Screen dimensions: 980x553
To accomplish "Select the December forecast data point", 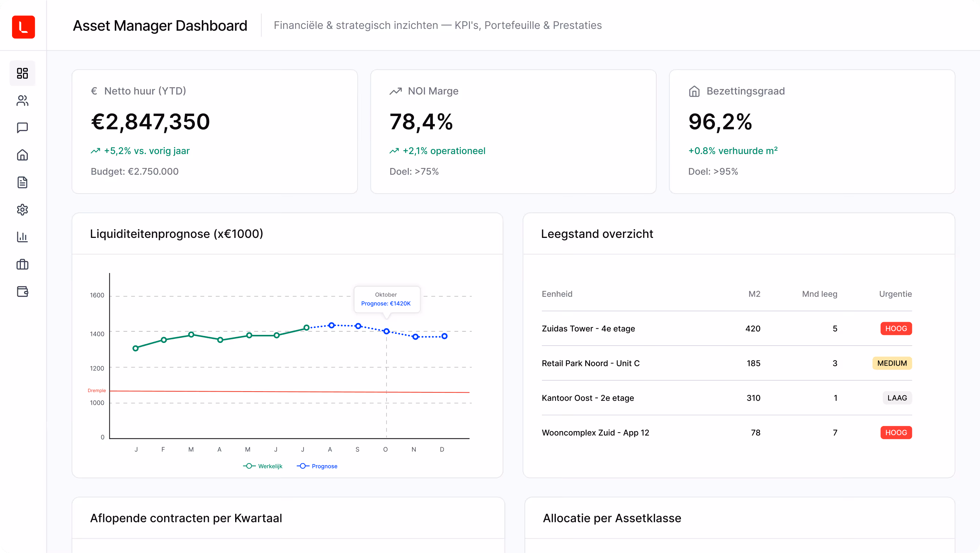I will click(x=444, y=336).
